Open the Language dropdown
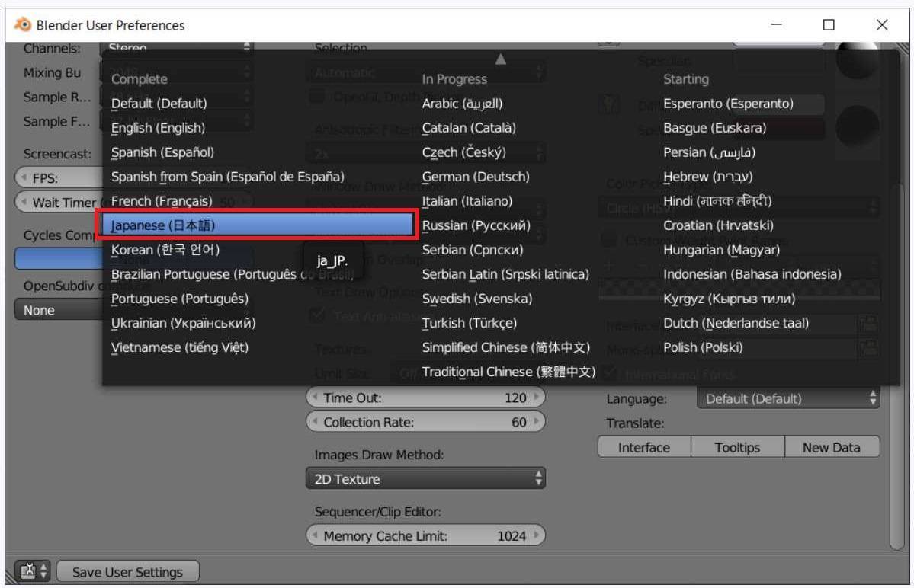 pyautogui.click(x=789, y=399)
